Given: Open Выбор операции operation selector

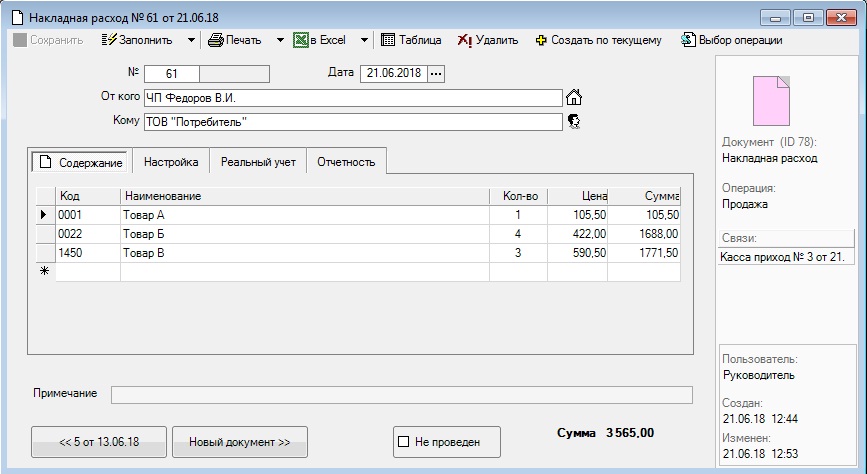Looking at the screenshot, I should pyautogui.click(x=688, y=41).
